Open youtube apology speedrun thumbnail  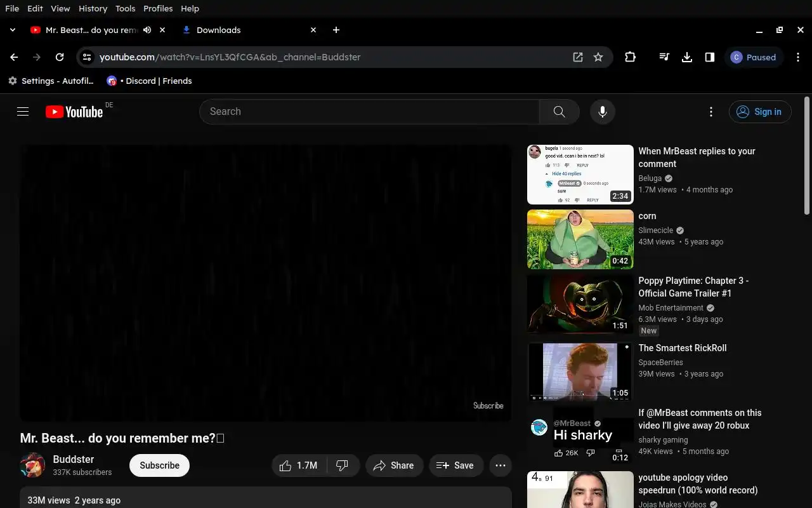pos(580,490)
